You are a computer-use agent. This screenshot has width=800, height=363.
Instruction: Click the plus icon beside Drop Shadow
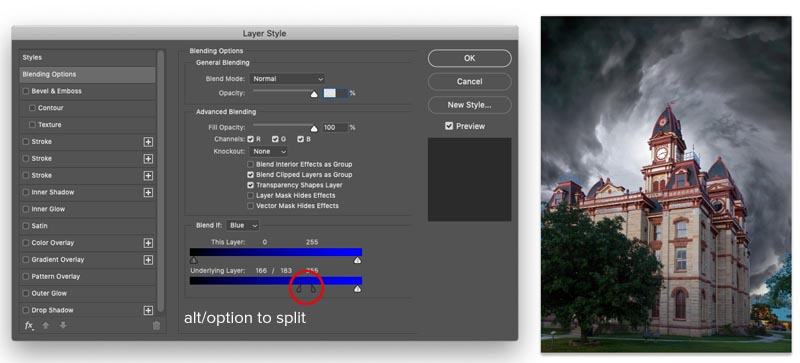point(148,310)
